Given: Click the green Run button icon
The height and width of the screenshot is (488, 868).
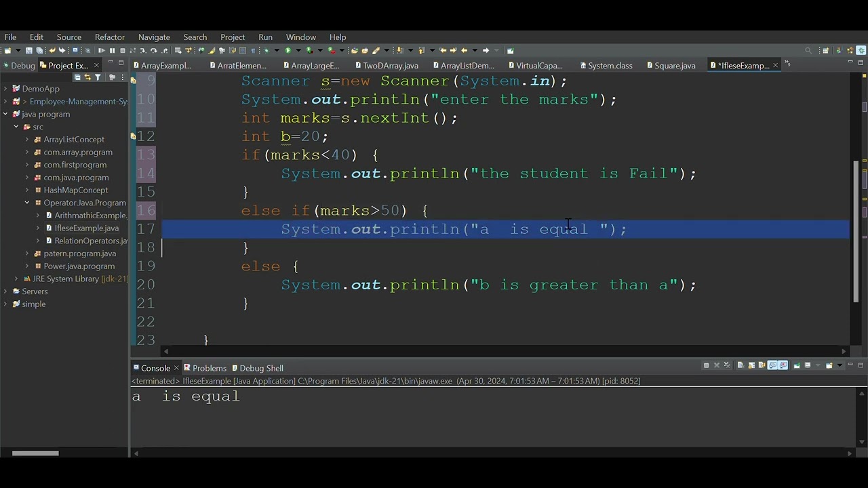Looking at the screenshot, I should (288, 50).
